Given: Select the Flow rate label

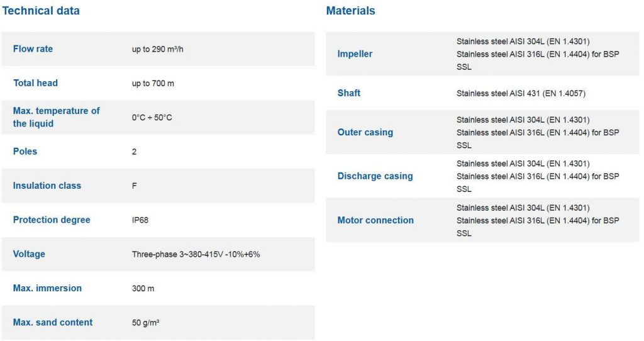Looking at the screenshot, I should [33, 49].
